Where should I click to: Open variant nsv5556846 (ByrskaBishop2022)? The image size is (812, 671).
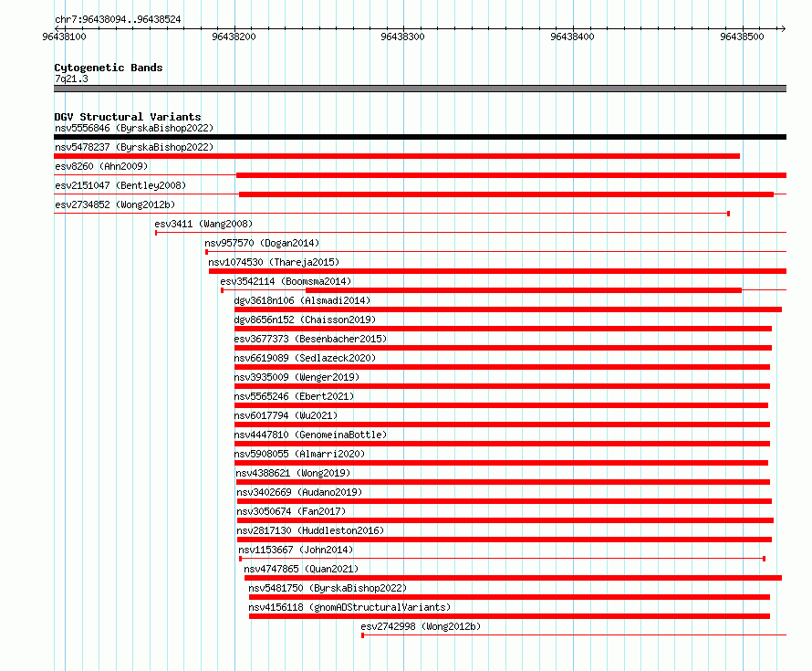pyautogui.click(x=134, y=128)
